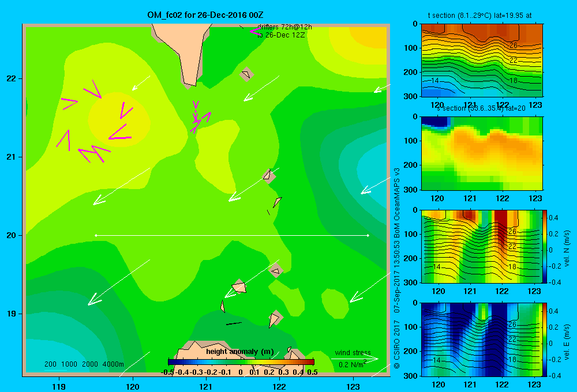Open the eastward velocity section plot
This screenshot has height=392, width=577.
click(482, 340)
